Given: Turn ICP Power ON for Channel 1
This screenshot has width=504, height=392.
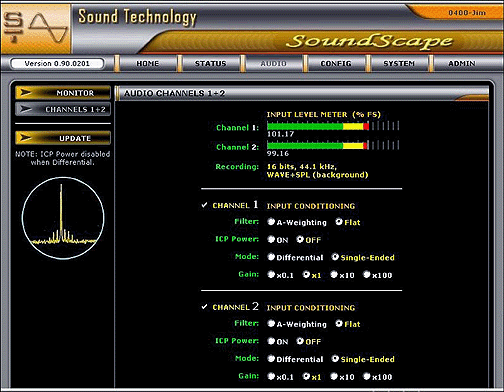Looking at the screenshot, I should [271, 239].
